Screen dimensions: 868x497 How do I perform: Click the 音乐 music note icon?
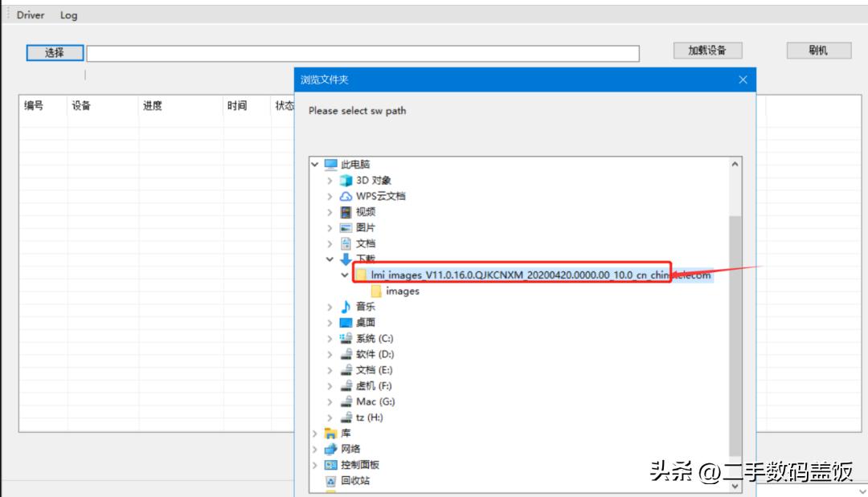[346, 306]
